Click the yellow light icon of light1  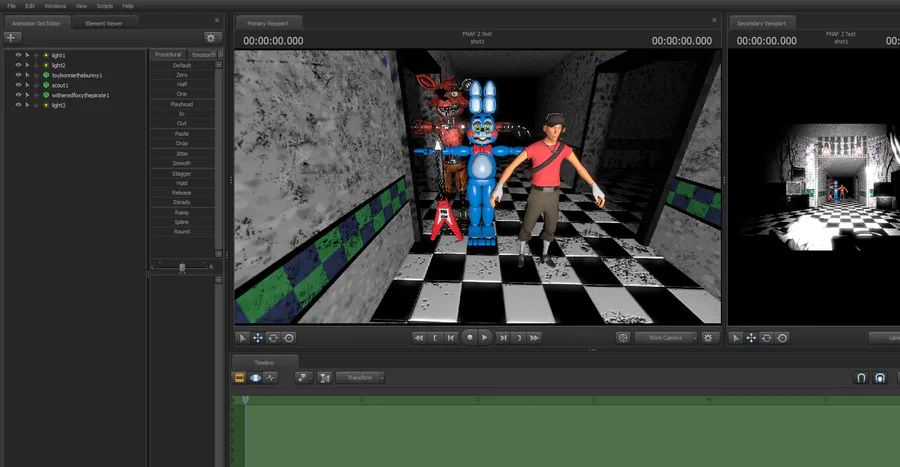[46, 55]
